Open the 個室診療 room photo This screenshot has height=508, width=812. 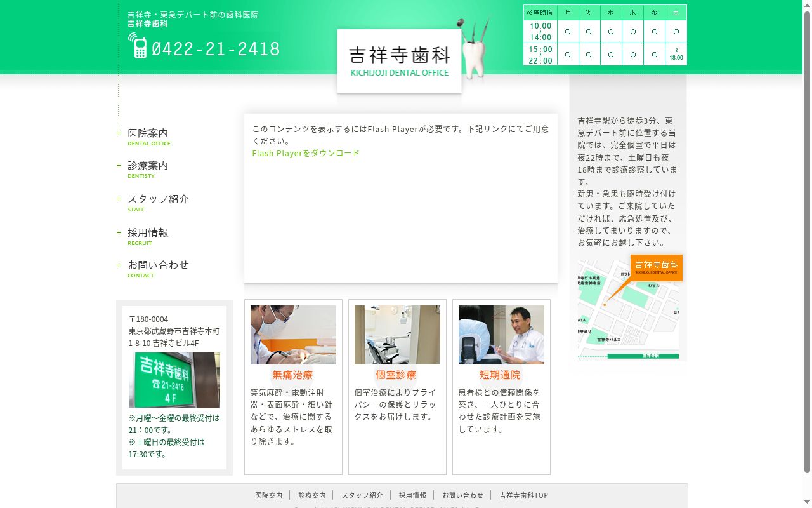[x=397, y=335]
